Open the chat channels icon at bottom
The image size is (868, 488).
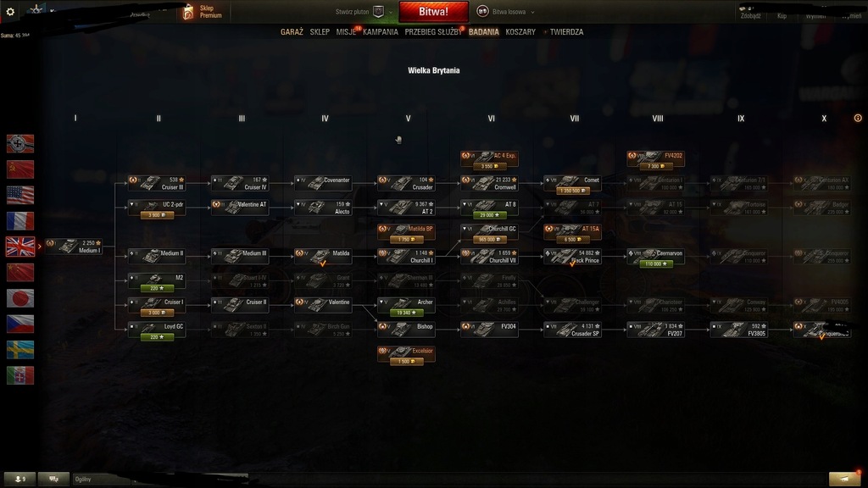pos(53,479)
